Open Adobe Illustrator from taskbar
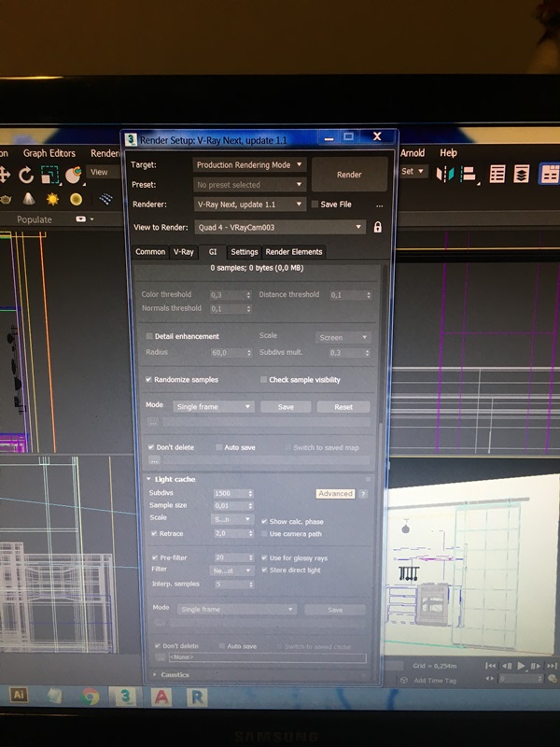560x747 pixels. click(x=19, y=695)
